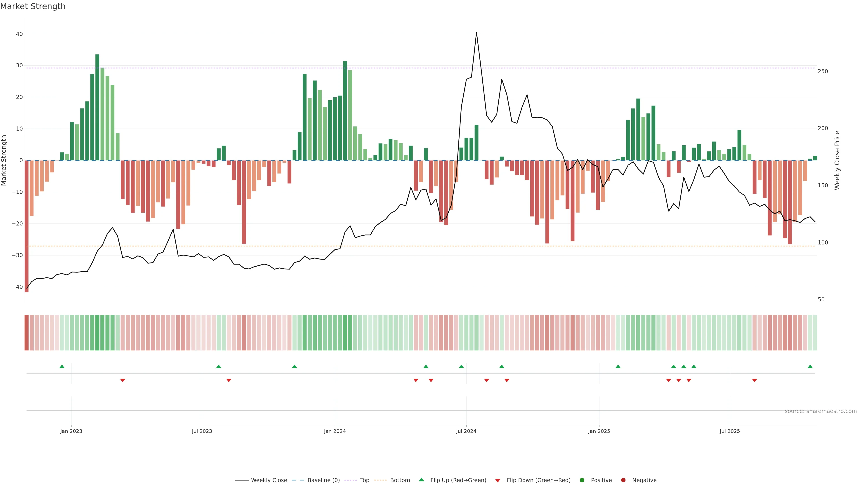Click the Weekly Close Price axis title
The height and width of the screenshot is (488, 868).
click(x=837, y=160)
